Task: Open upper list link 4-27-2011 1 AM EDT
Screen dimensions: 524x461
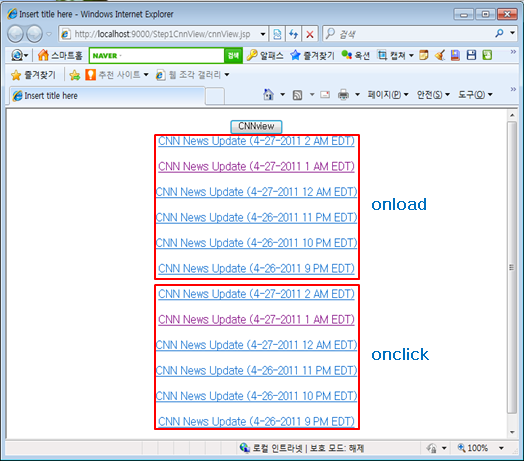Action: [256, 166]
